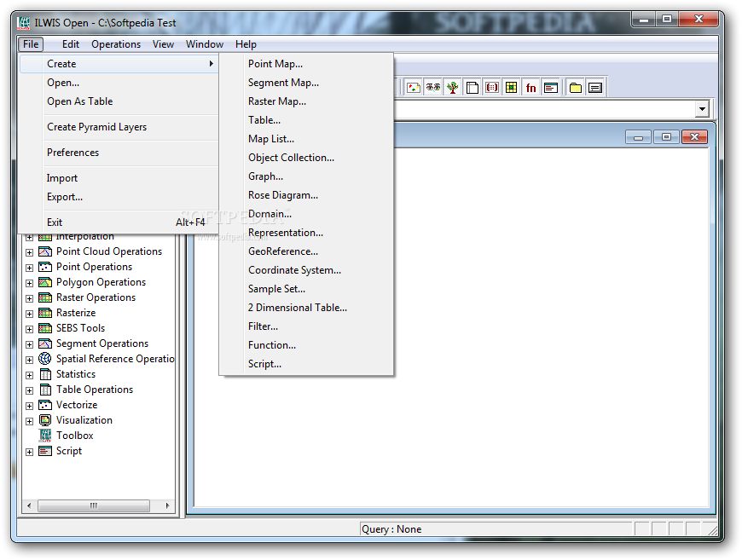Image resolution: width=742 pixels, height=560 pixels.
Task: Expand the Rasterize node
Action: (x=29, y=314)
